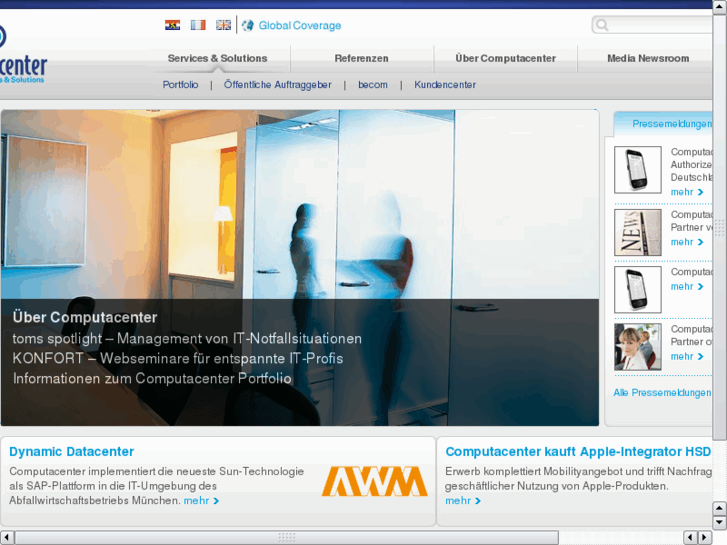Open Alle Pressemeldungen link
Screen dimensions: 727x545
tap(662, 393)
